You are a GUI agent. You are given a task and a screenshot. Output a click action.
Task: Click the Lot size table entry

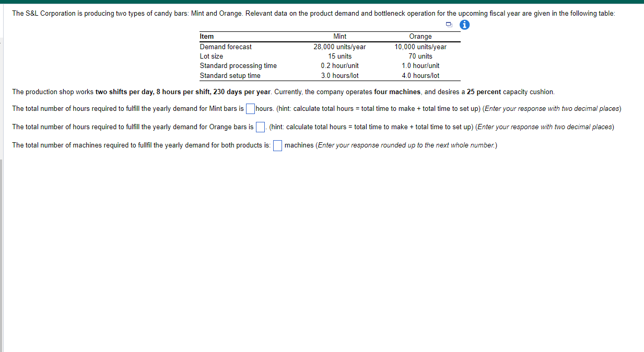point(212,56)
